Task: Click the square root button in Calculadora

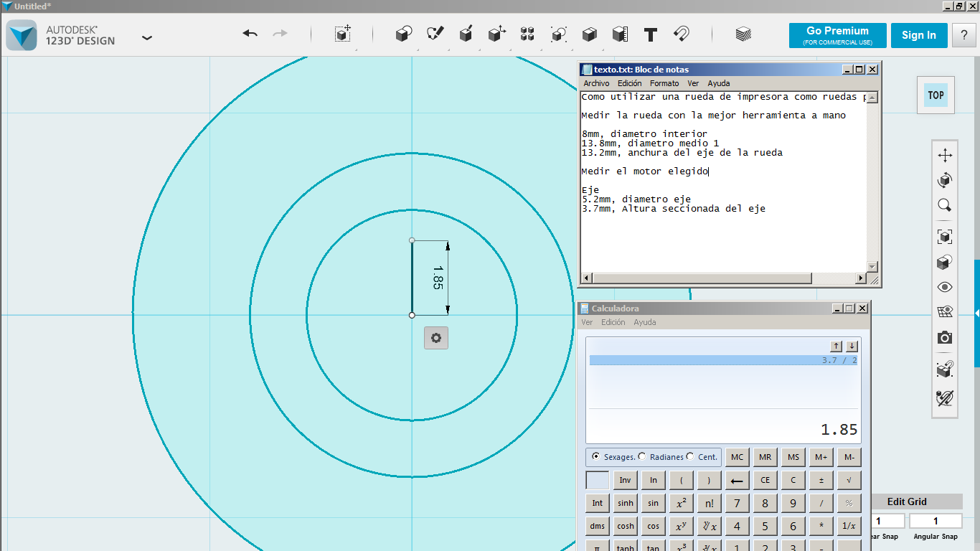Action: pos(849,480)
